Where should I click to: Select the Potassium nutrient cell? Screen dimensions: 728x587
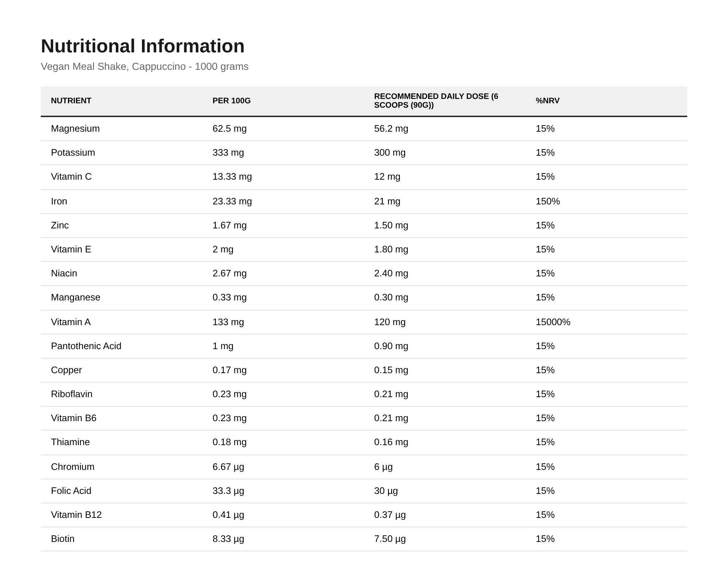pyautogui.click(x=73, y=152)
